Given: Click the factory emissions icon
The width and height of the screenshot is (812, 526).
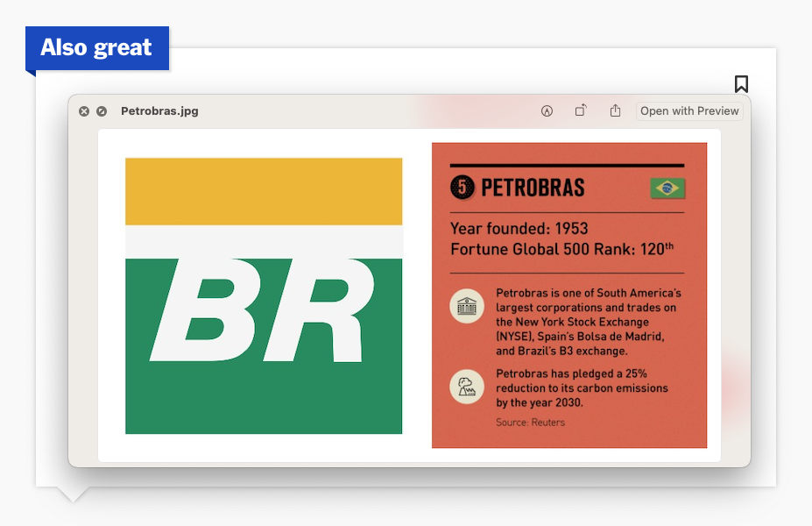Looking at the screenshot, I should (467, 387).
